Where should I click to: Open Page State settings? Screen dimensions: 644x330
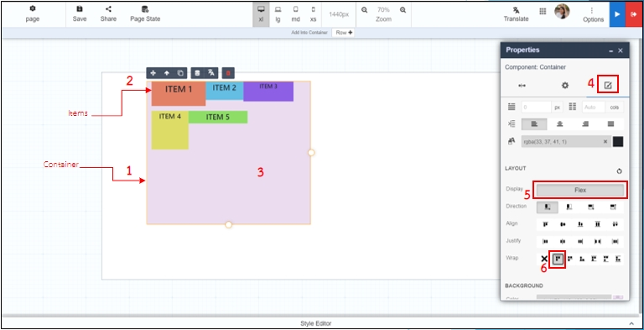tap(145, 13)
